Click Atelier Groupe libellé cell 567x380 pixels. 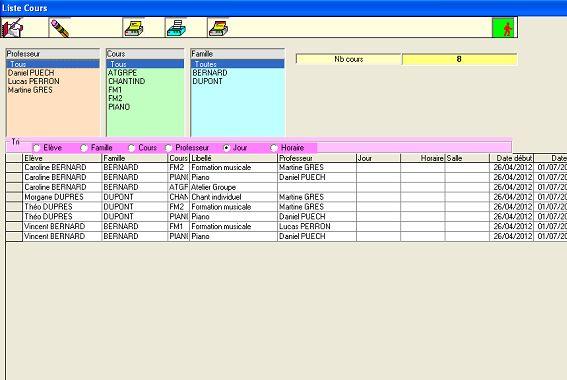tap(233, 187)
